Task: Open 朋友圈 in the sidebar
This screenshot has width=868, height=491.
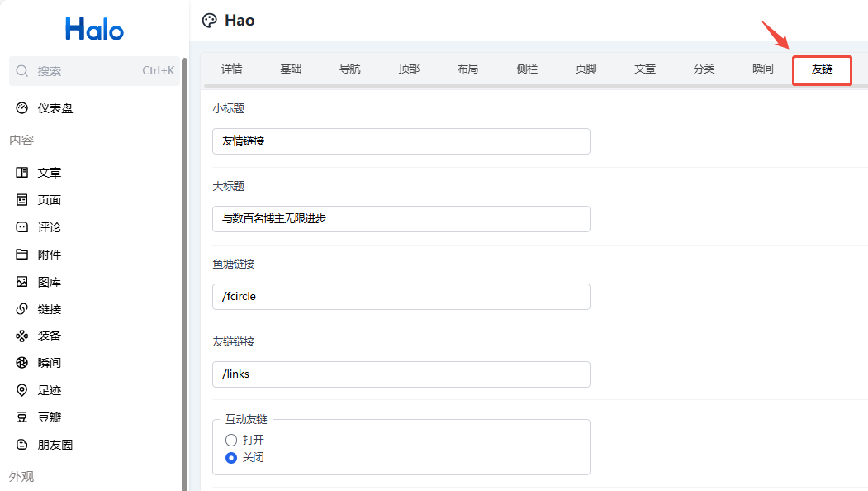Action: point(55,445)
